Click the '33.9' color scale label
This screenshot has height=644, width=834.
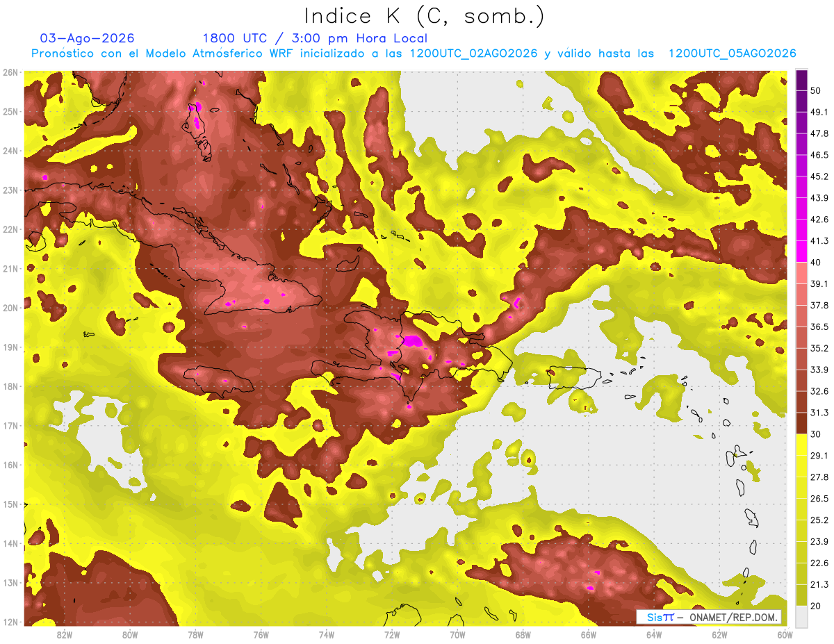(x=819, y=370)
